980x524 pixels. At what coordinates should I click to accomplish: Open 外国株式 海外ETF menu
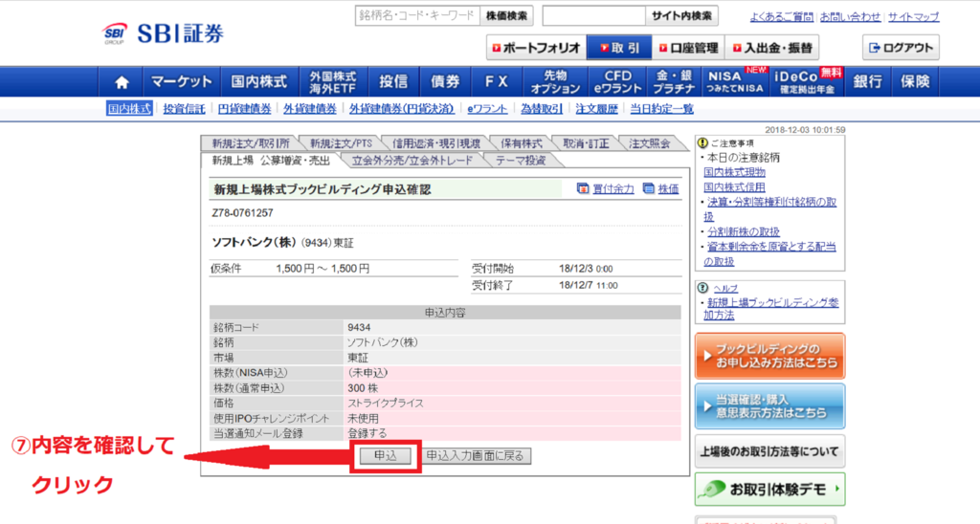(332, 82)
